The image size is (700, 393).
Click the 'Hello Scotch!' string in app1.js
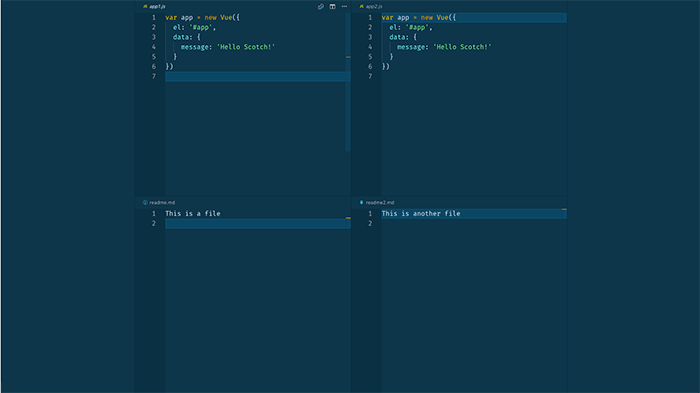tap(246, 47)
